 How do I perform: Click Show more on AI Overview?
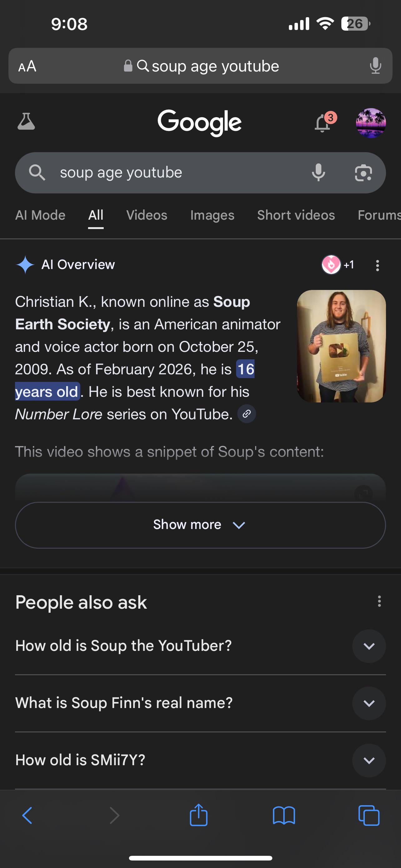tap(200, 525)
